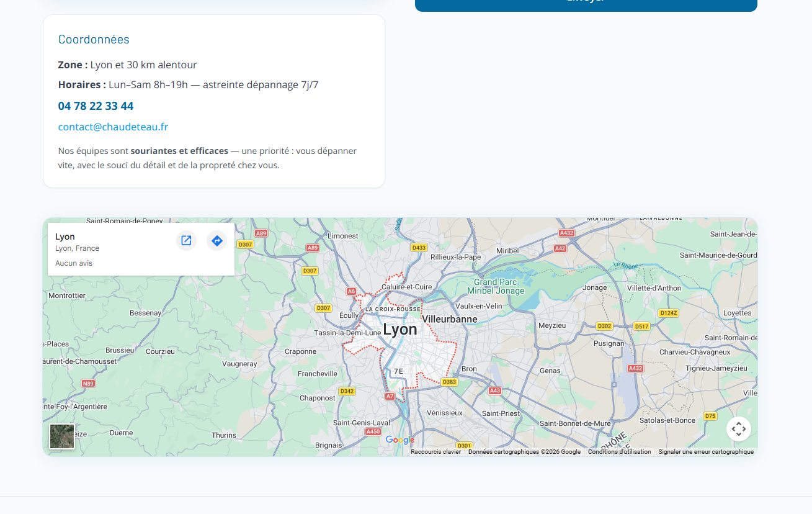Open Raccourcis clavier map shortcuts
The image size is (812, 514).
pyautogui.click(x=435, y=452)
